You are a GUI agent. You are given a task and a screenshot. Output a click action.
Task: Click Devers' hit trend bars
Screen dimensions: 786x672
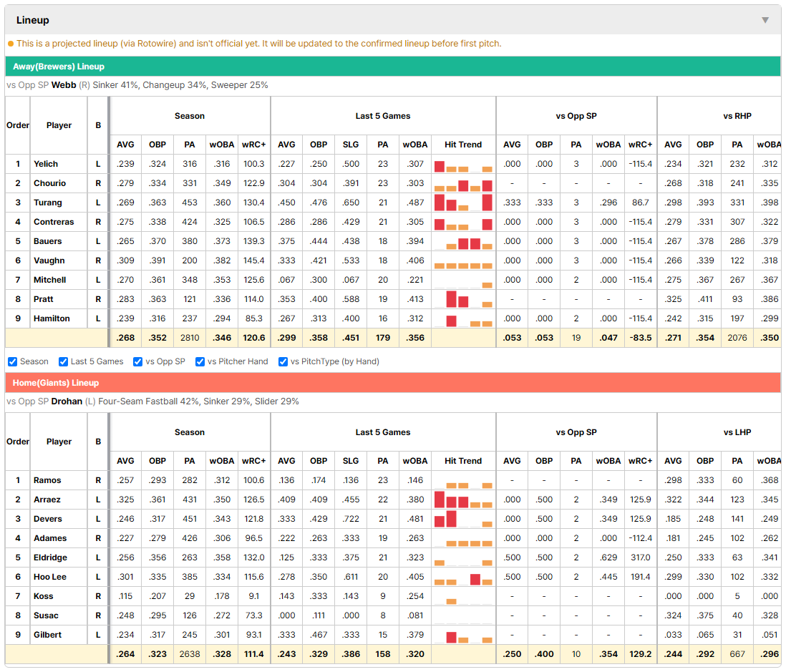tap(463, 519)
